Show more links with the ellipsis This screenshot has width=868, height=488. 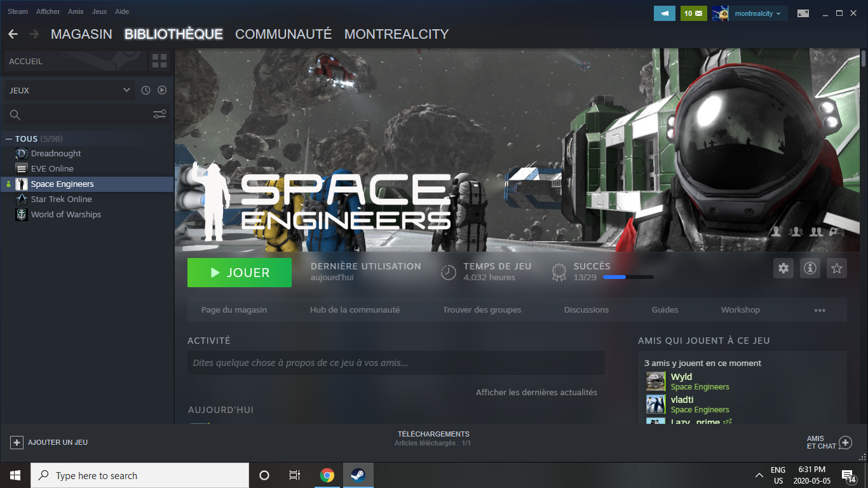820,310
